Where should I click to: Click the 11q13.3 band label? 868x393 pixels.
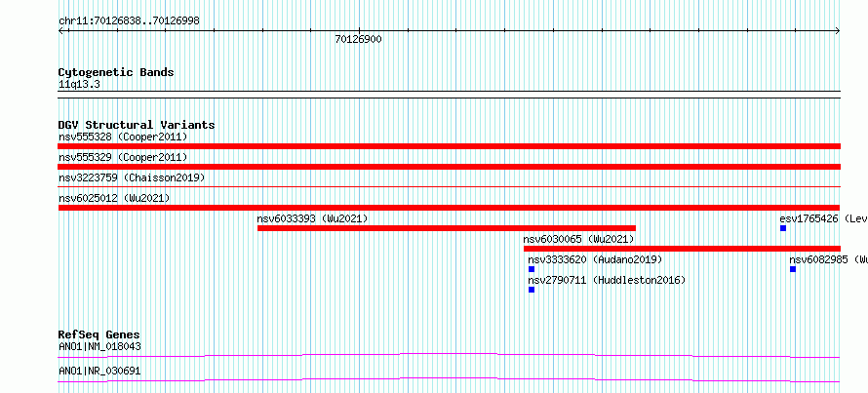tap(79, 85)
